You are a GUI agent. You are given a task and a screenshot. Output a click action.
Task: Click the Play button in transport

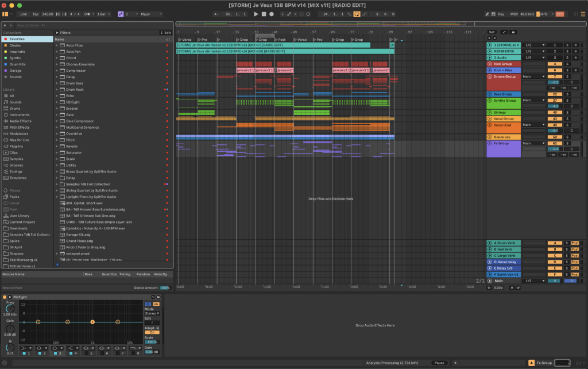(256, 14)
